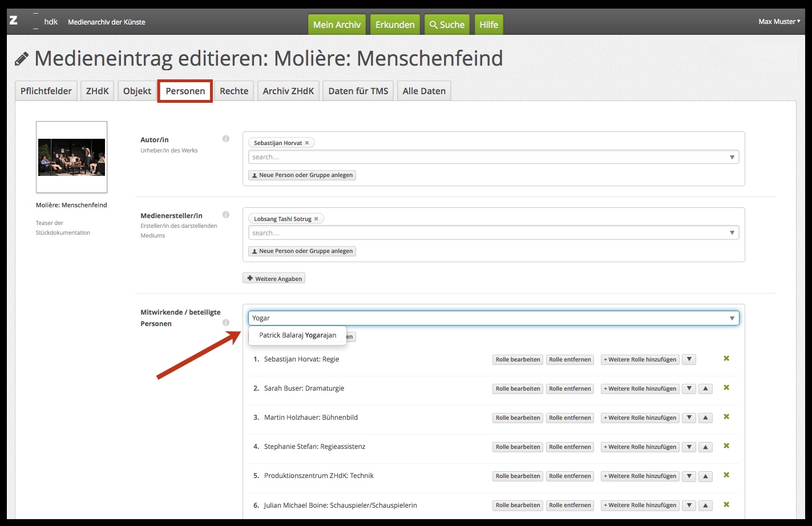Click the Weitere Angaben button
The image size is (812, 526).
[x=274, y=279]
